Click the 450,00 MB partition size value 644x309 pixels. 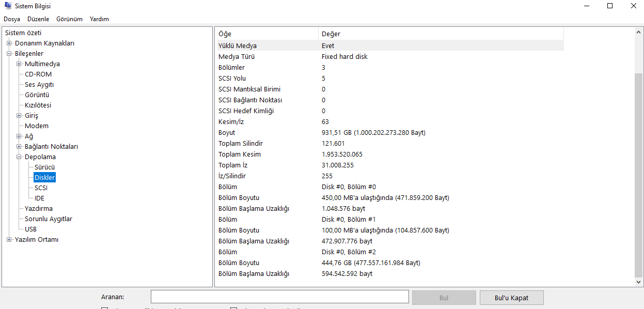click(x=385, y=198)
